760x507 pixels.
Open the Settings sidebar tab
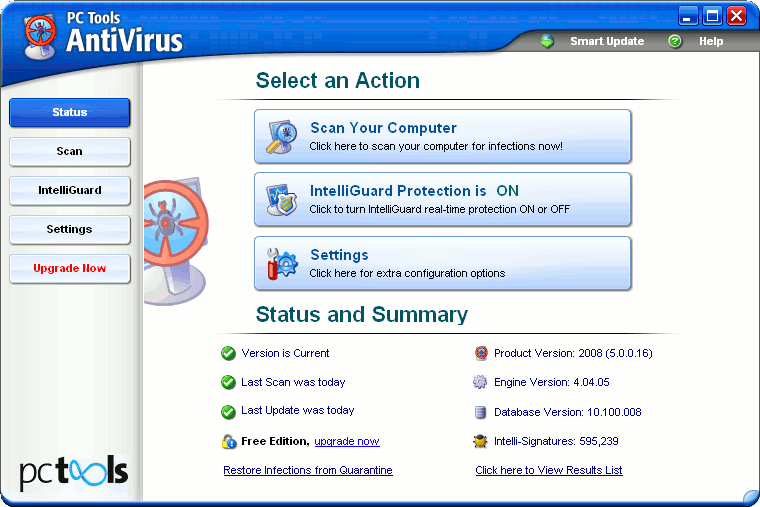70,229
